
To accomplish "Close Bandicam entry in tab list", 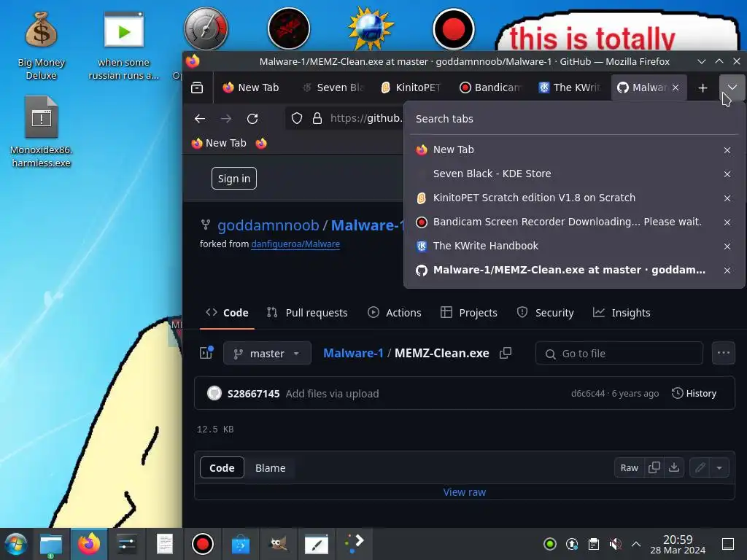I will click(727, 222).
